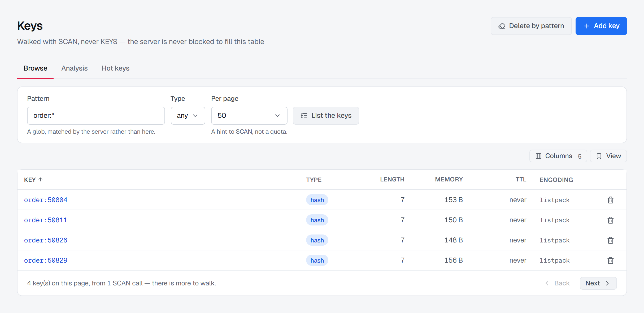
Task: Click the Delete by pattern button
Action: coord(531,26)
